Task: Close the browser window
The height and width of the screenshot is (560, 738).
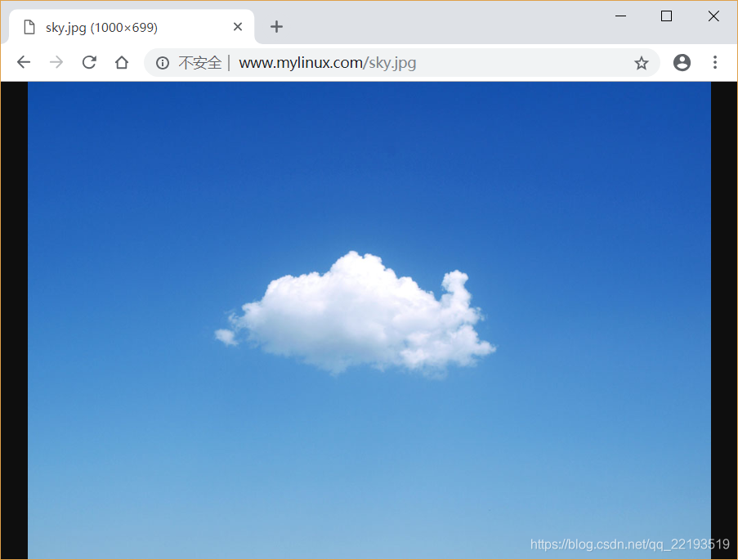Action: click(x=713, y=16)
